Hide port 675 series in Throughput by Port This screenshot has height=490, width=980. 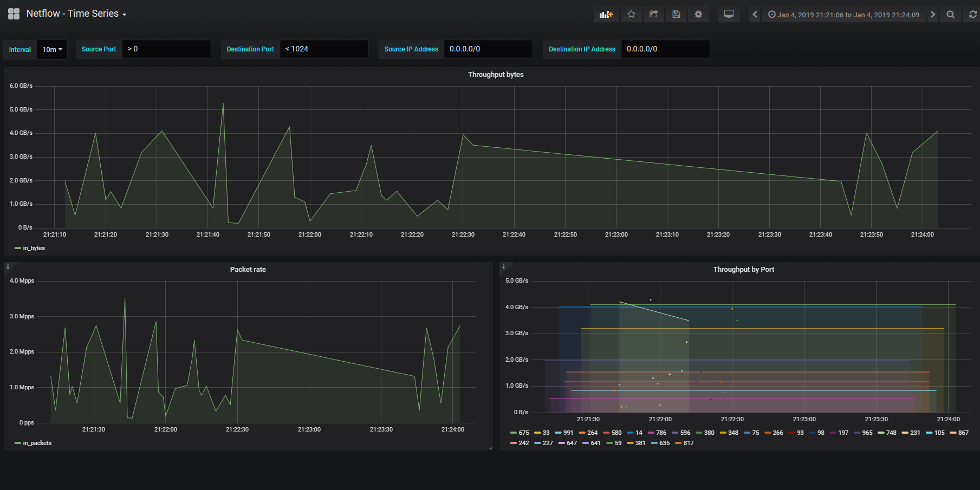[523, 433]
